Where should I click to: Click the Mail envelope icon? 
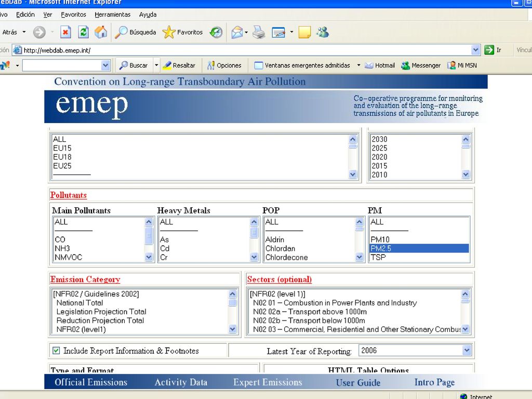point(237,32)
